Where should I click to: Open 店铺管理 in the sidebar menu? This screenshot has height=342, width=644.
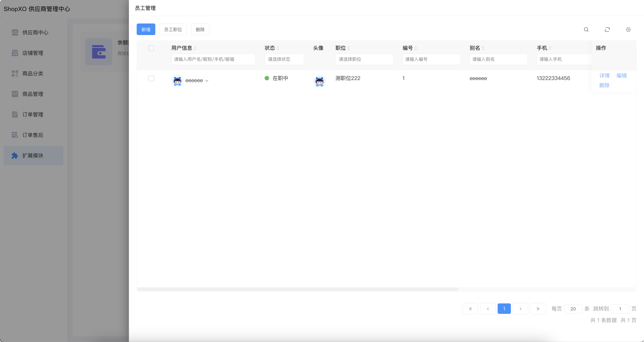click(33, 53)
